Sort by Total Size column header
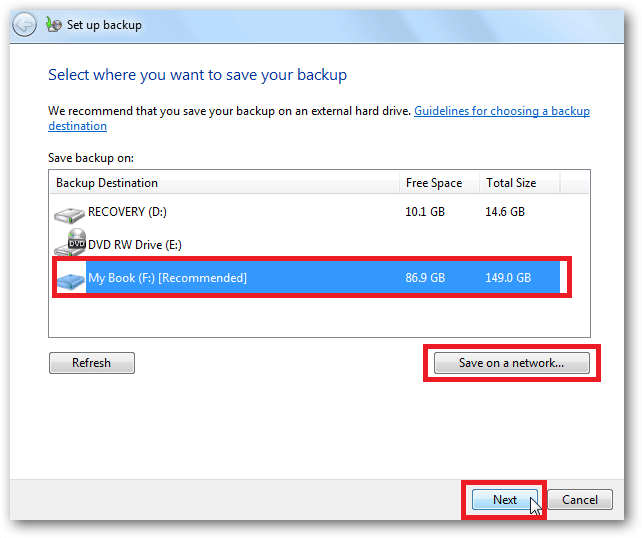The width and height of the screenshot is (642, 538). click(520, 183)
